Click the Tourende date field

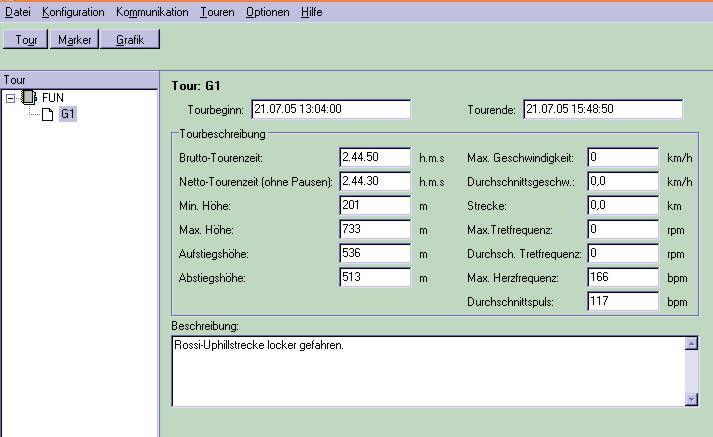pos(602,109)
